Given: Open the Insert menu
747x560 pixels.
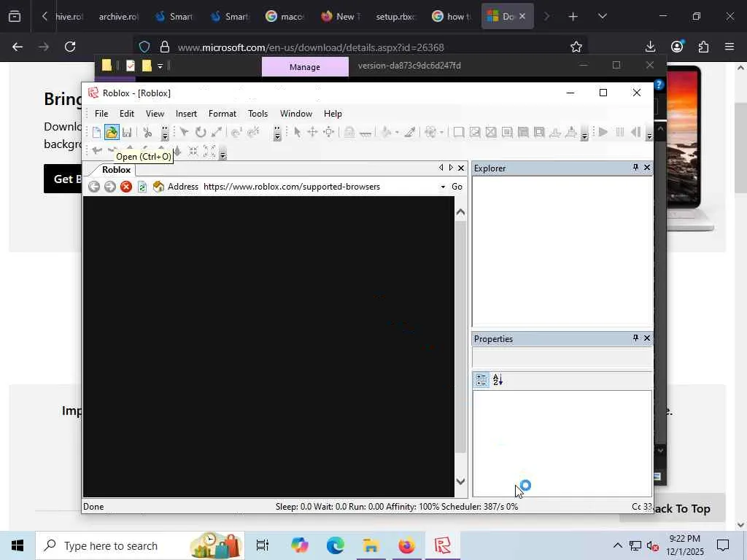Looking at the screenshot, I should (186, 114).
